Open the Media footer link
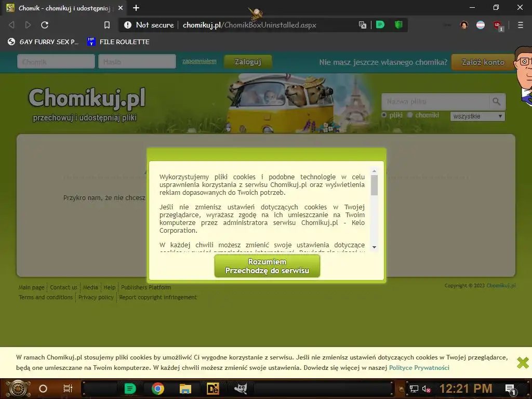The height and width of the screenshot is (399, 532). point(90,287)
